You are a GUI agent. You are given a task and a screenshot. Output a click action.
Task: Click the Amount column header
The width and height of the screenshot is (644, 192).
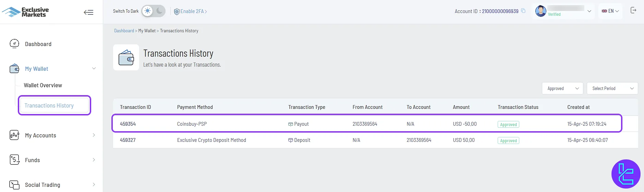pos(461,107)
